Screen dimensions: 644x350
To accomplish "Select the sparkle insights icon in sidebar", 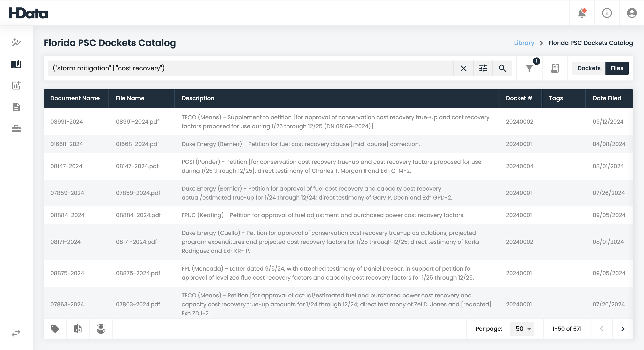I will pos(16,42).
